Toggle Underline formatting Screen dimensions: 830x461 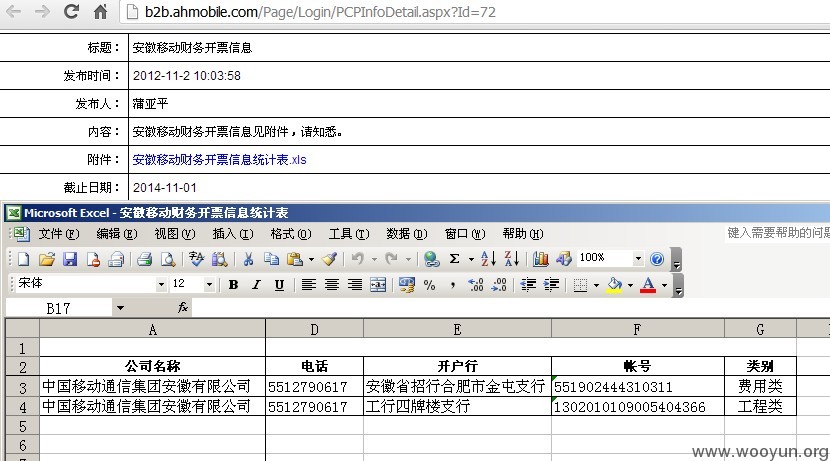tap(279, 285)
